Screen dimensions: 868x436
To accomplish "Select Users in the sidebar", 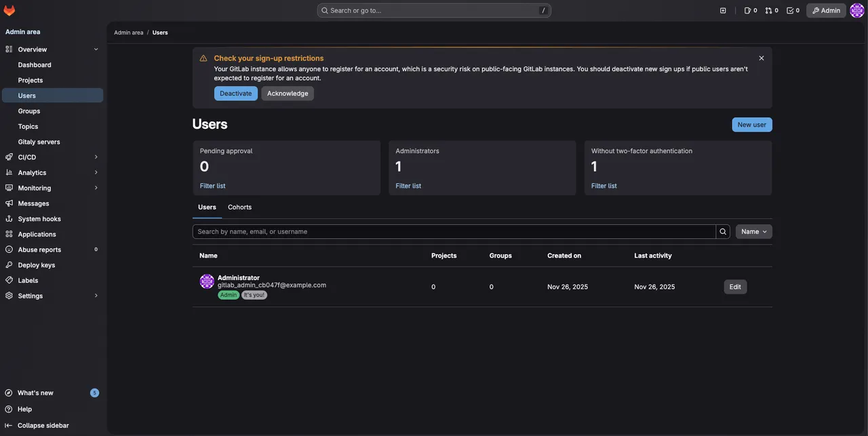I will click(x=52, y=96).
